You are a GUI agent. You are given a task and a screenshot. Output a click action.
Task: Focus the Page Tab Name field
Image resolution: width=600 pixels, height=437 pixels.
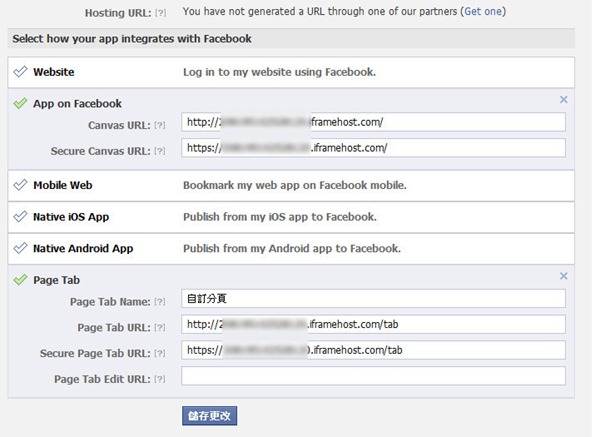[x=373, y=298]
